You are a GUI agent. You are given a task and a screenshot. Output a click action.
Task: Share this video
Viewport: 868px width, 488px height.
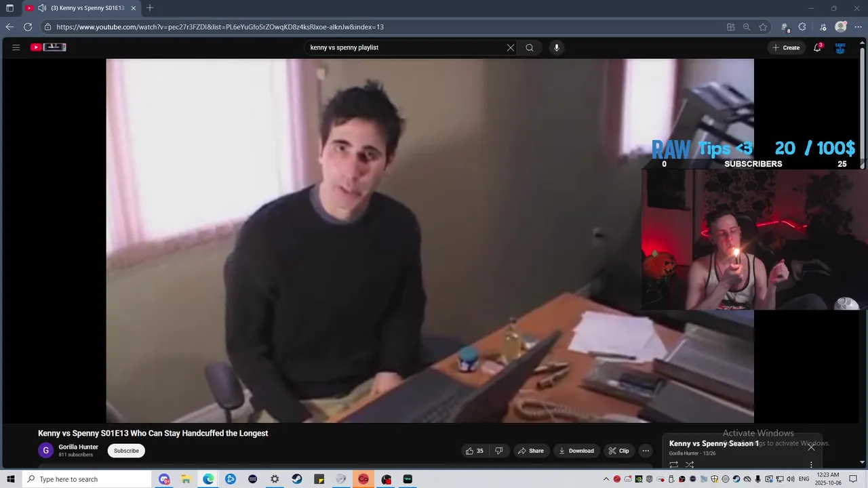pos(531,451)
